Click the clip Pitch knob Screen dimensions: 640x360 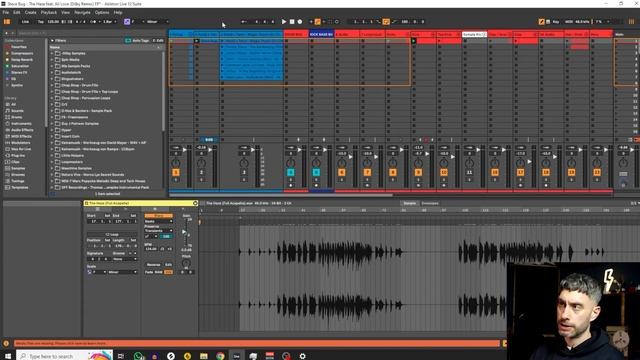186,263
